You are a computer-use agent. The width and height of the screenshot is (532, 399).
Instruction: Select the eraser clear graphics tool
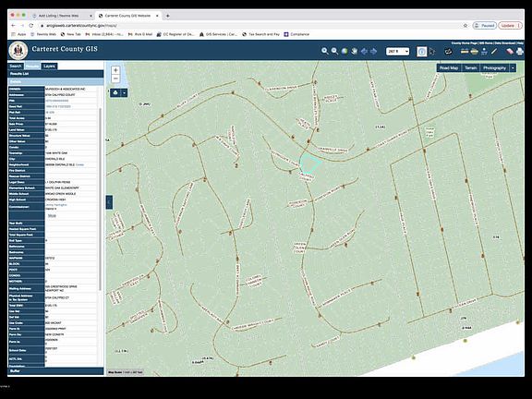pyautogui.click(x=510, y=51)
